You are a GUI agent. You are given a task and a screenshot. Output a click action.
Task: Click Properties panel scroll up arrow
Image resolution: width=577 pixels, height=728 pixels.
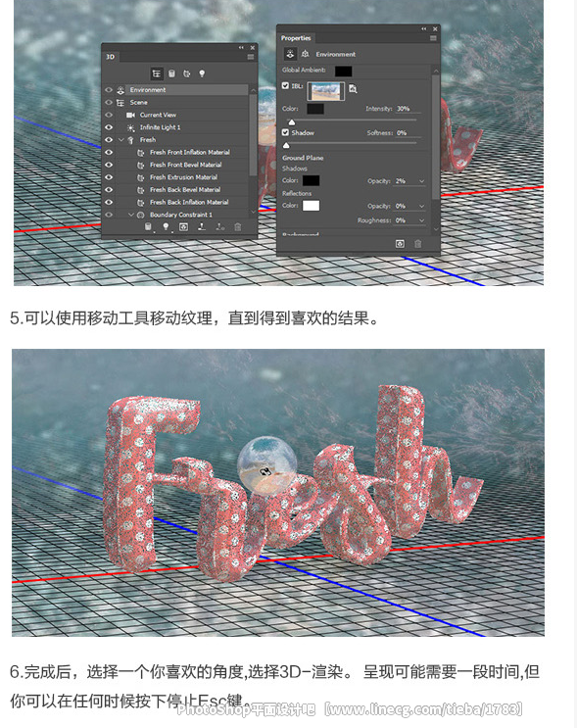click(435, 71)
